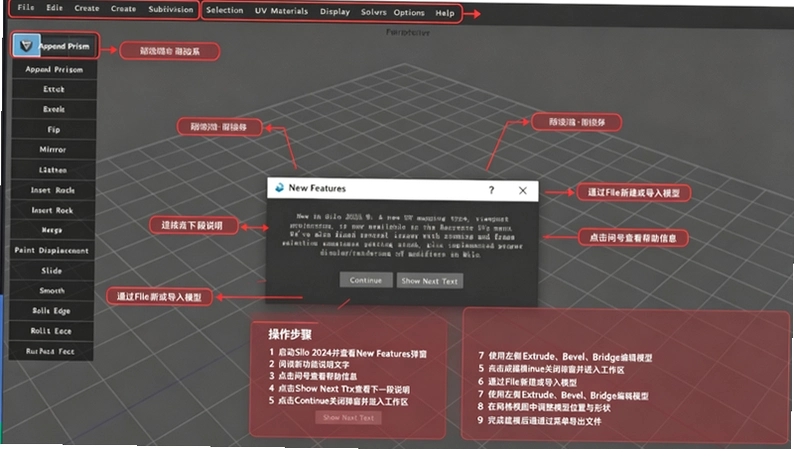Screen dimensions: 794x449
Task: Activate Paint Displacement tool
Action: [52, 251]
